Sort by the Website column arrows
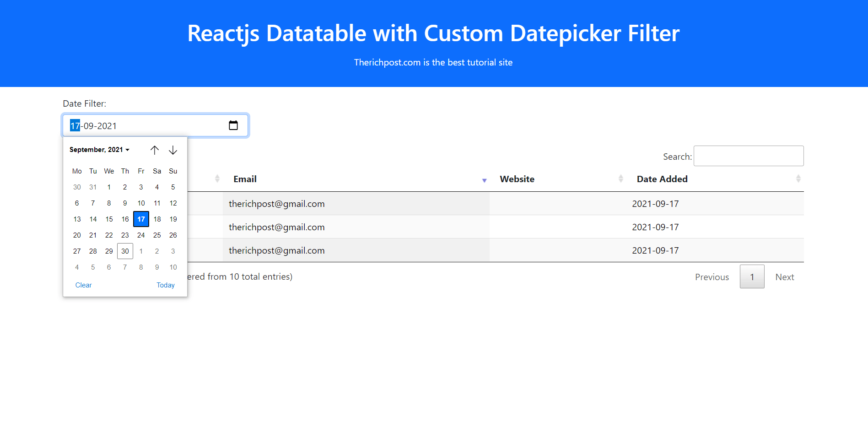The width and height of the screenshot is (868, 428). tap(620, 179)
